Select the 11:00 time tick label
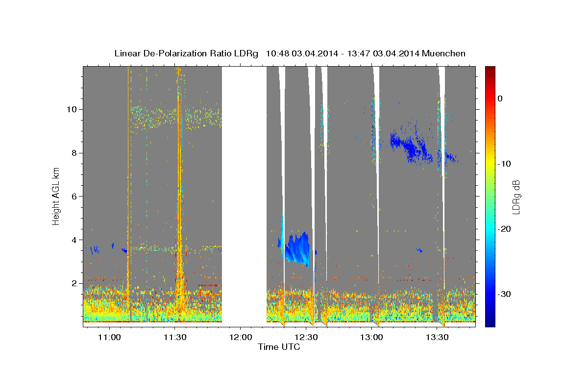 coord(109,337)
